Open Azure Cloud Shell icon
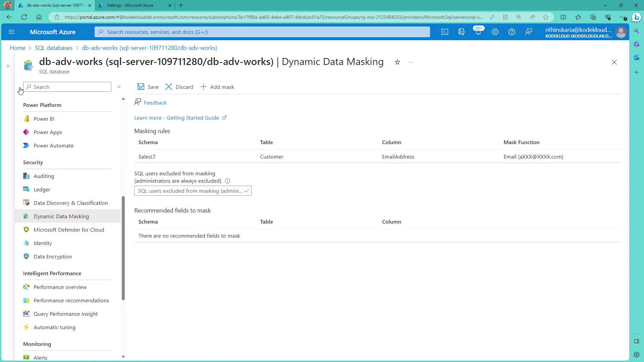The width and height of the screenshot is (644, 362). point(444,32)
